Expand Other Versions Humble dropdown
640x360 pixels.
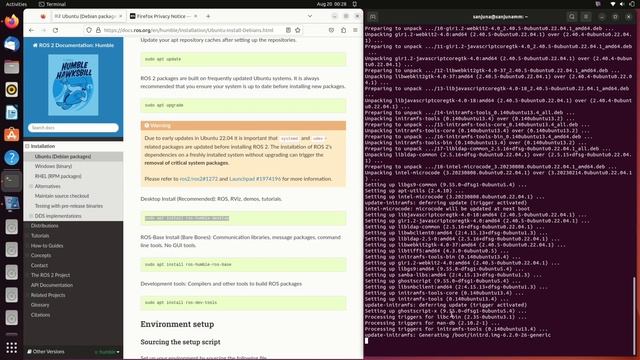pos(107,352)
